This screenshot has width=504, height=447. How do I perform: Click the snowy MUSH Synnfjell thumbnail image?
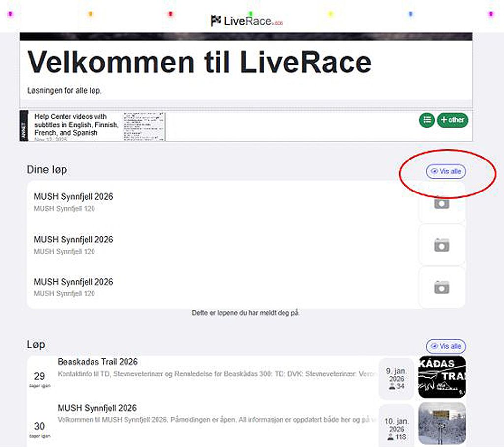441,423
